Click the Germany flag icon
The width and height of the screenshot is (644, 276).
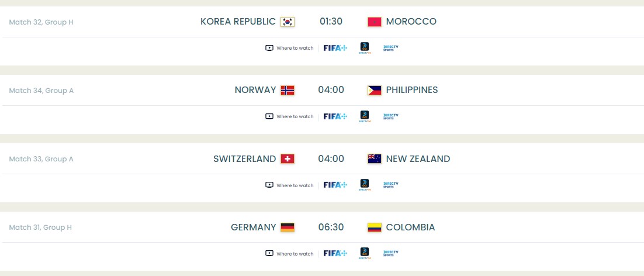(288, 227)
